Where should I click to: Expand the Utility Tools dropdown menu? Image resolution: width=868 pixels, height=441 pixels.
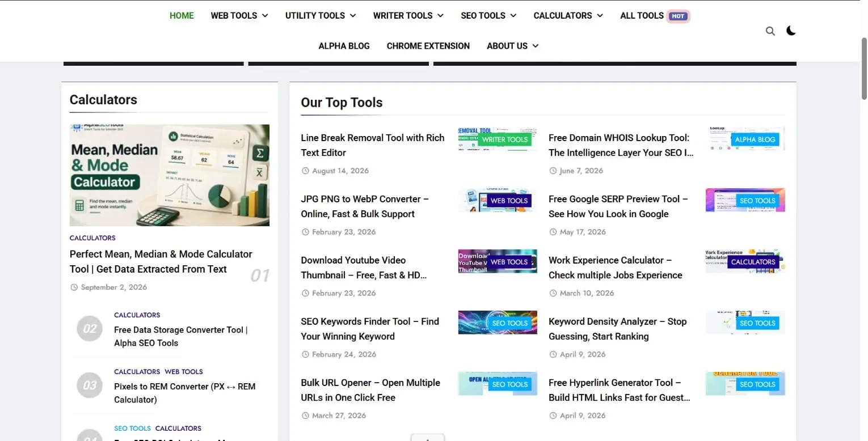[321, 16]
